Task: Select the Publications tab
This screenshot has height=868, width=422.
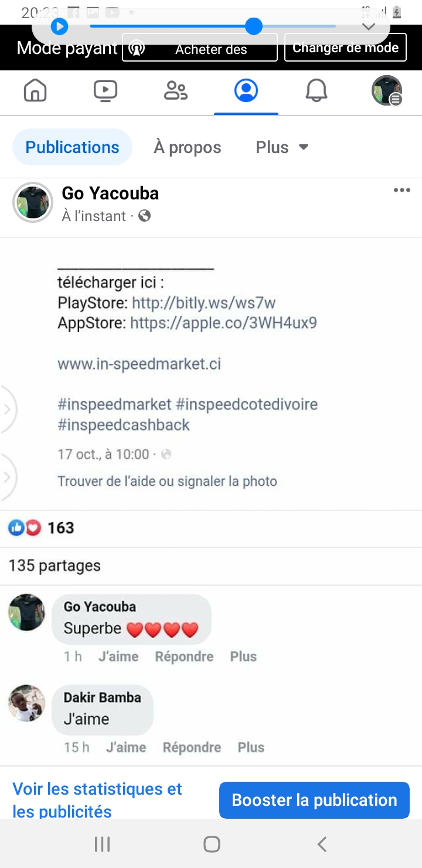Action: click(73, 147)
